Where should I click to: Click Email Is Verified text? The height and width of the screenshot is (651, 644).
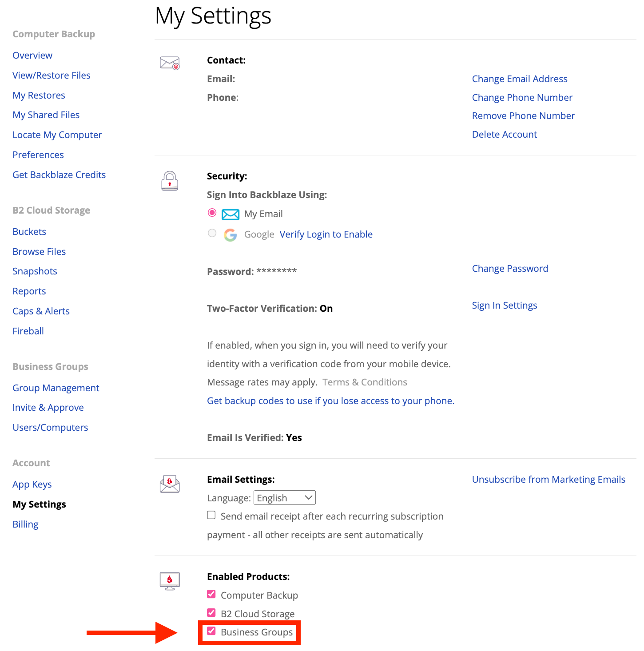click(254, 438)
